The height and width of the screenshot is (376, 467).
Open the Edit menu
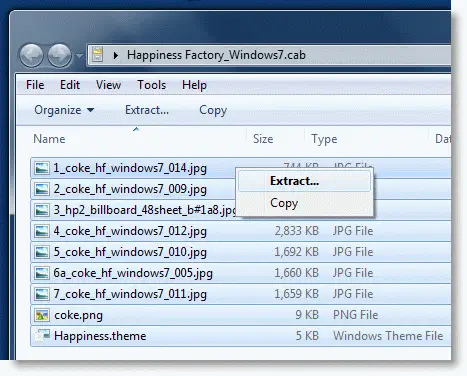pyautogui.click(x=70, y=85)
